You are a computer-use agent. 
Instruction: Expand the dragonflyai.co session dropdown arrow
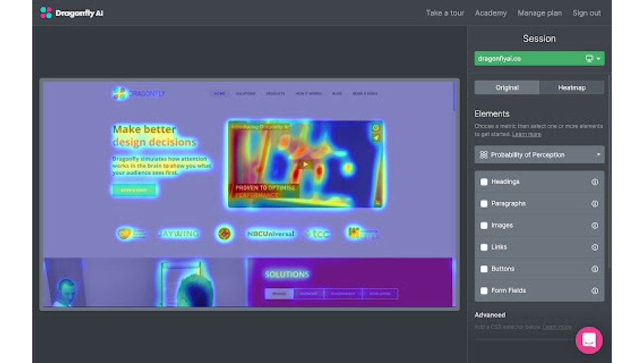point(598,59)
